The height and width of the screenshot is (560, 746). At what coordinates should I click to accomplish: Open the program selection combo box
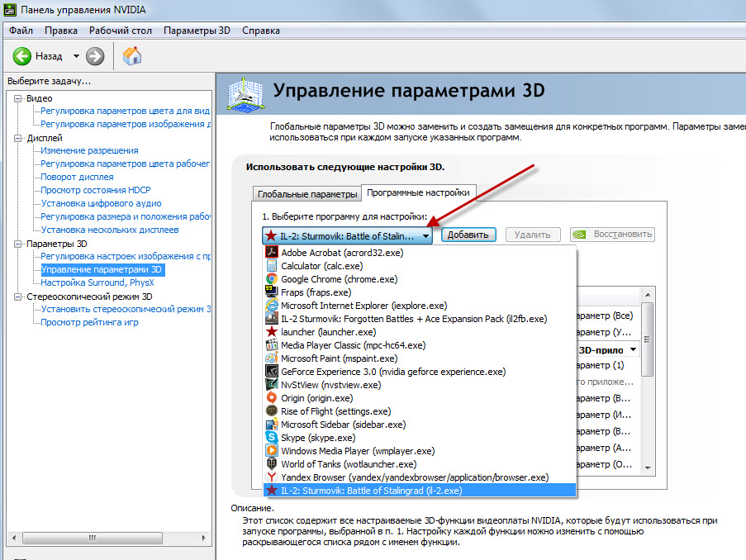[347, 235]
